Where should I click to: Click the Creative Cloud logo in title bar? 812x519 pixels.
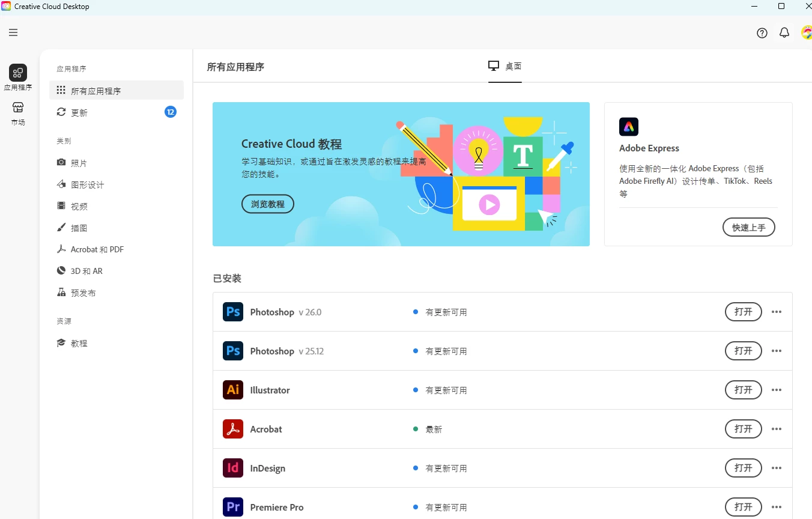tap(6, 7)
